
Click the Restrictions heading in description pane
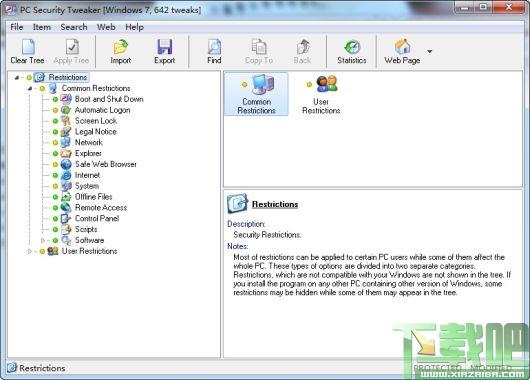tap(275, 204)
